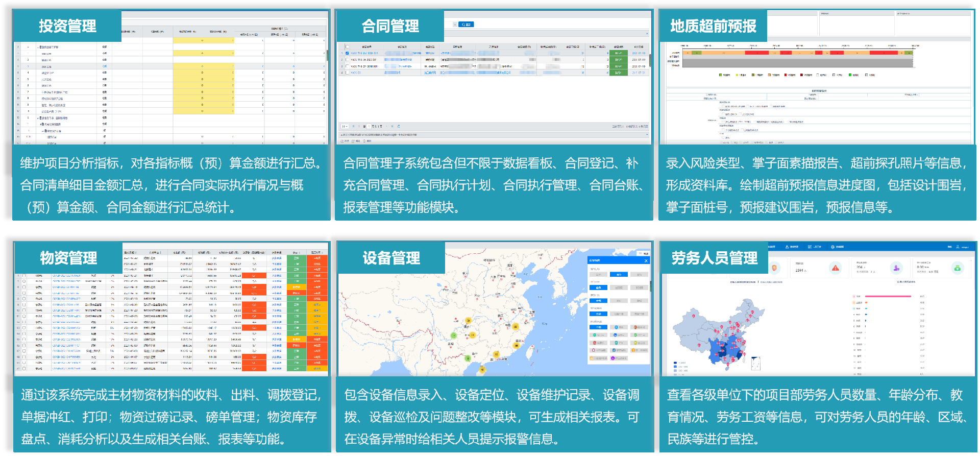
Task: Click the red warning triangle icon
Action: pos(836,268)
